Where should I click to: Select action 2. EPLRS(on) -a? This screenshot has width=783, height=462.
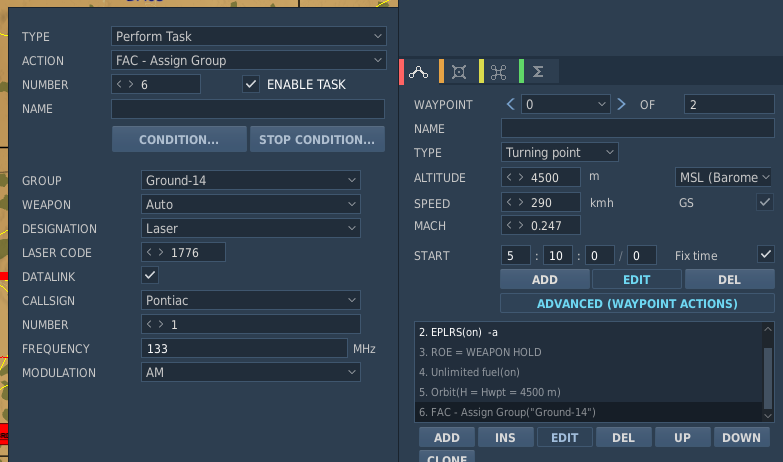(x=588, y=332)
